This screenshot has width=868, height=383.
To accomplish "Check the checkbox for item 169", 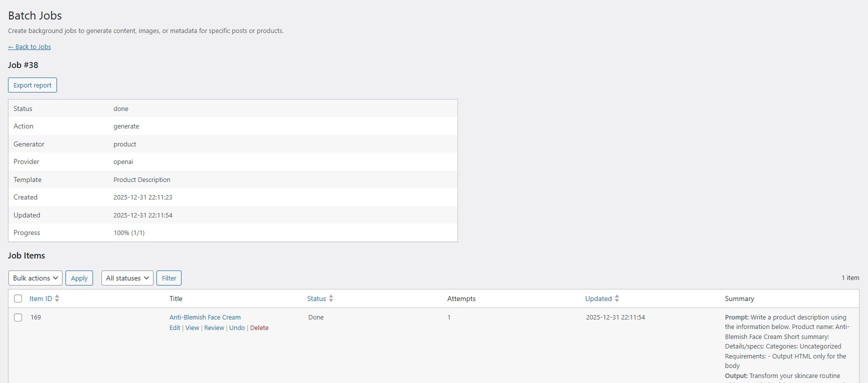I will [x=18, y=317].
